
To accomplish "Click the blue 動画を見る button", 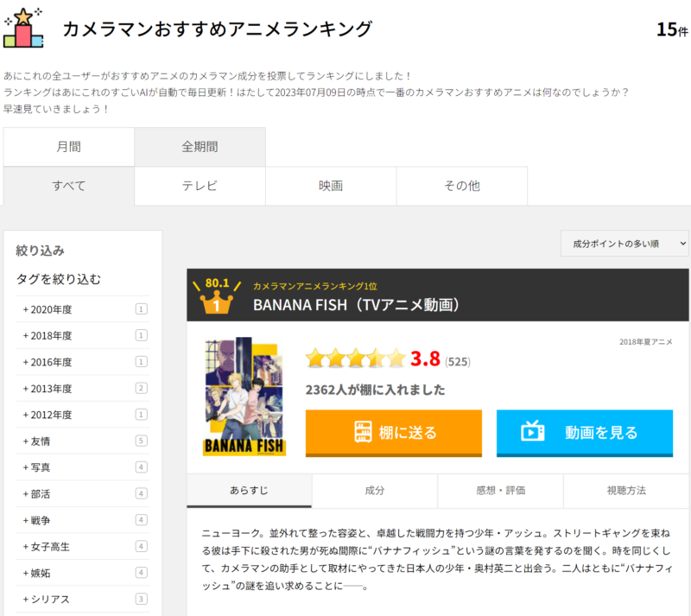I will click(585, 433).
